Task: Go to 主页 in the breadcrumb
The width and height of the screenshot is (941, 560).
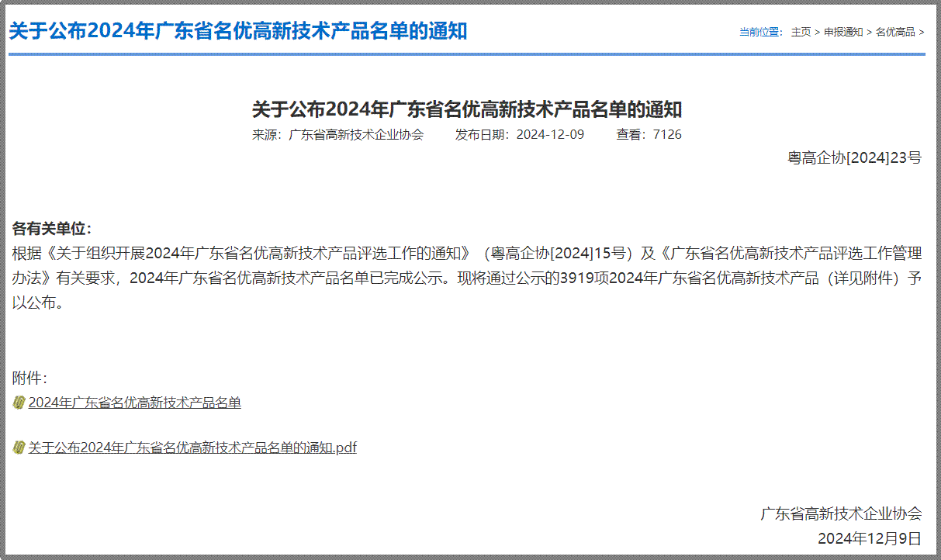Action: 801,32
